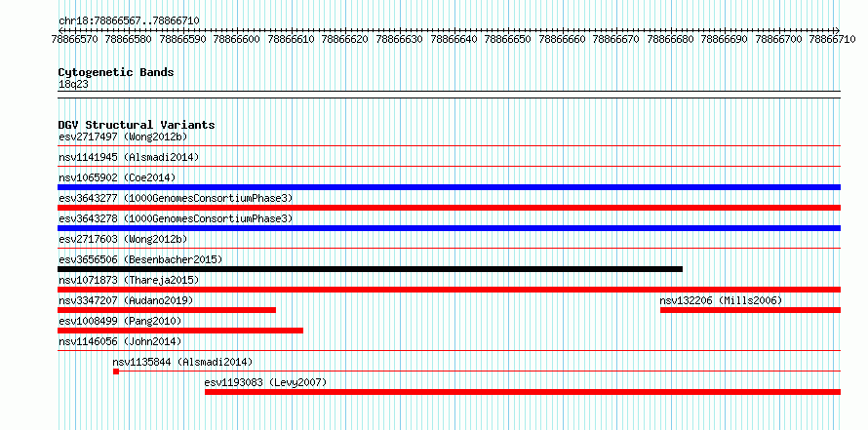The height and width of the screenshot is (430, 868).
Task: Select the red bar under esv3643277
Action: (x=449, y=208)
